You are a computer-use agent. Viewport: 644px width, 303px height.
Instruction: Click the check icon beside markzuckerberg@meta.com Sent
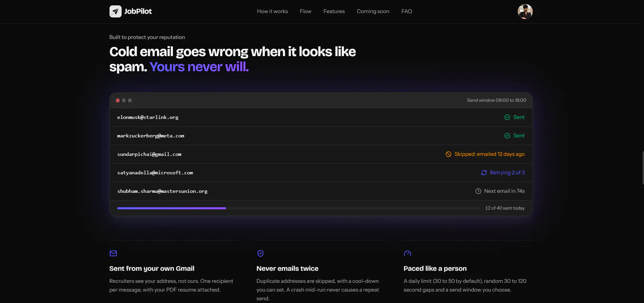507,136
